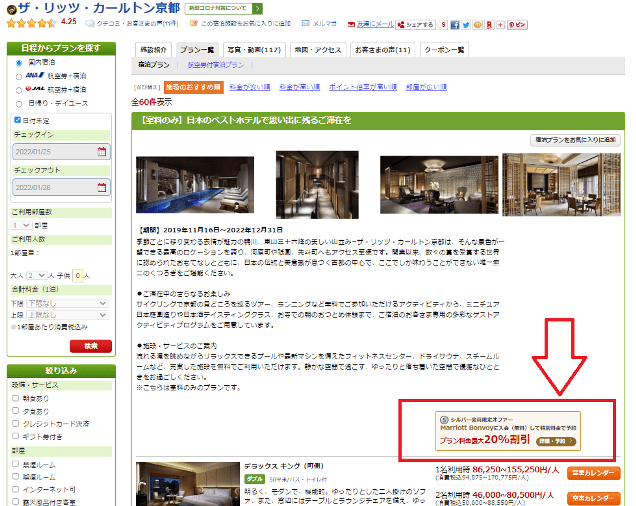Click the green arrow on COVID notice
Image resolution: width=636 pixels, height=506 pixels.
coord(257,9)
